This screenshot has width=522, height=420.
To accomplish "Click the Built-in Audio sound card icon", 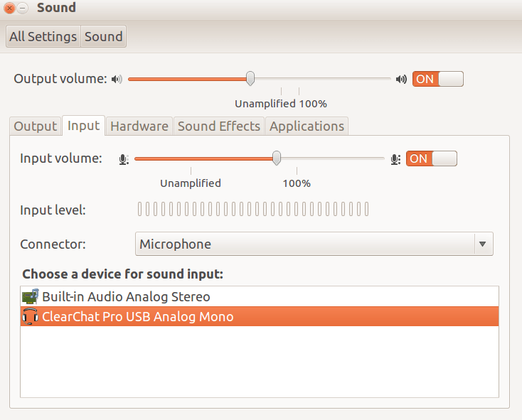I will (30, 297).
